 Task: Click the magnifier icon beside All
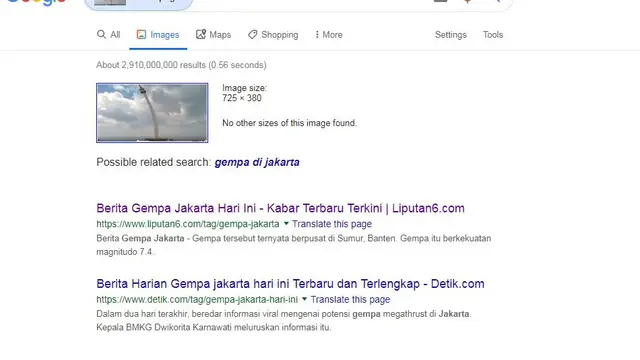[101, 34]
